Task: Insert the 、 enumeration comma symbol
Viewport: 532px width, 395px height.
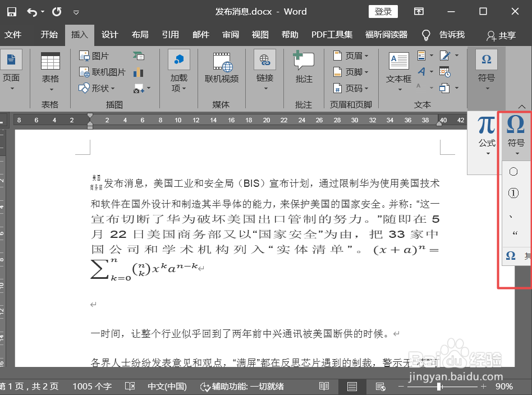Action: tap(511, 217)
